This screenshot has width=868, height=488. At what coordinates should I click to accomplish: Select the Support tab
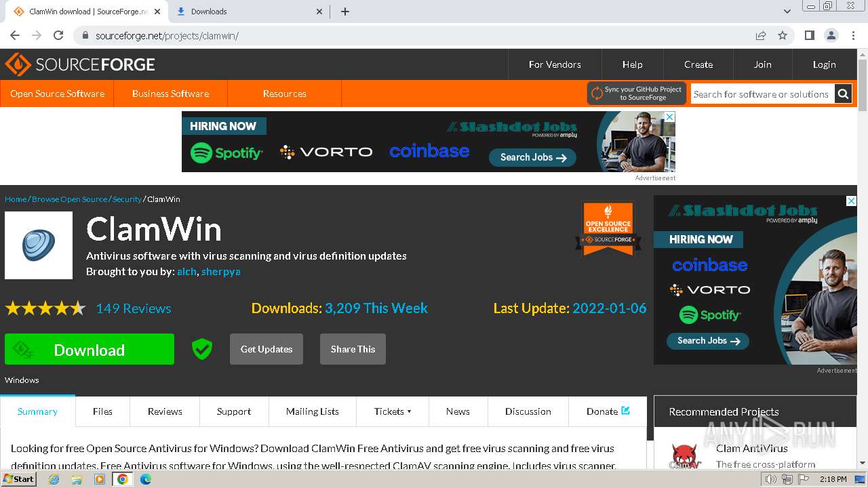click(x=234, y=411)
